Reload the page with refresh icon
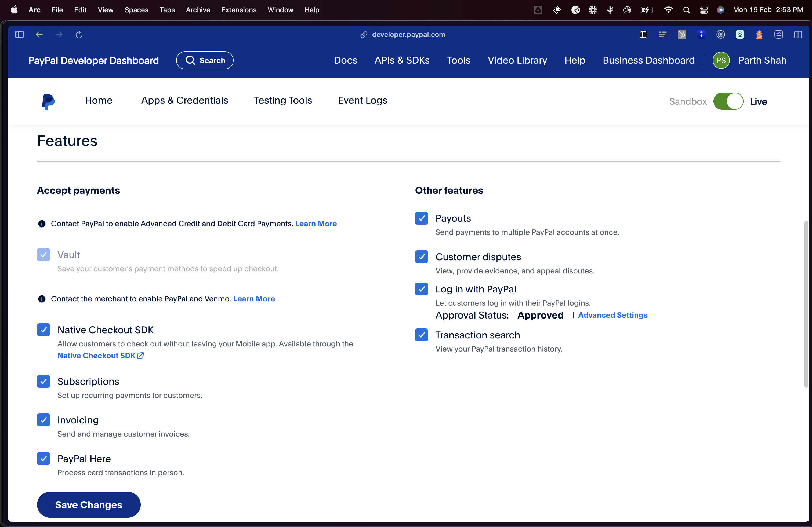 pyautogui.click(x=79, y=34)
